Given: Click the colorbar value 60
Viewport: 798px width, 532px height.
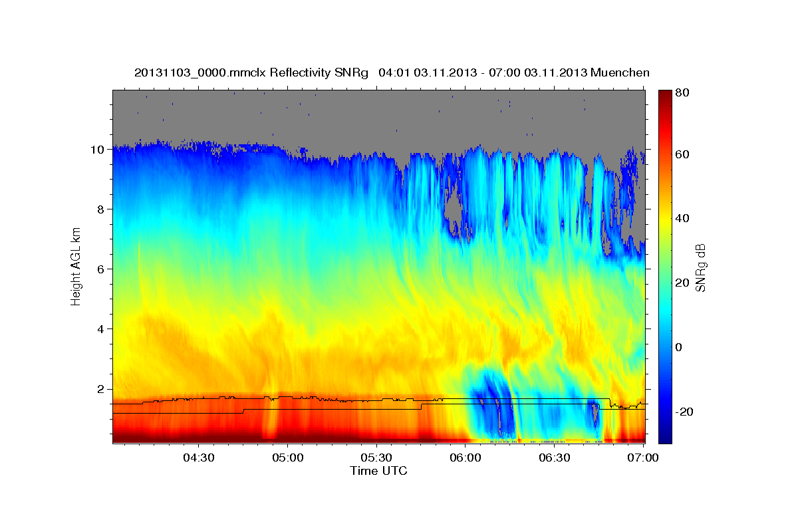Looking at the screenshot, I should [682, 154].
